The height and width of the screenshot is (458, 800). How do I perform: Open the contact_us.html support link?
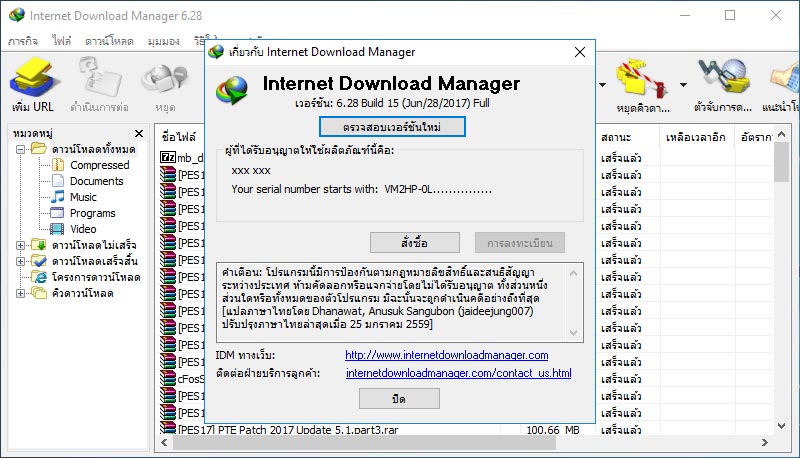point(458,373)
